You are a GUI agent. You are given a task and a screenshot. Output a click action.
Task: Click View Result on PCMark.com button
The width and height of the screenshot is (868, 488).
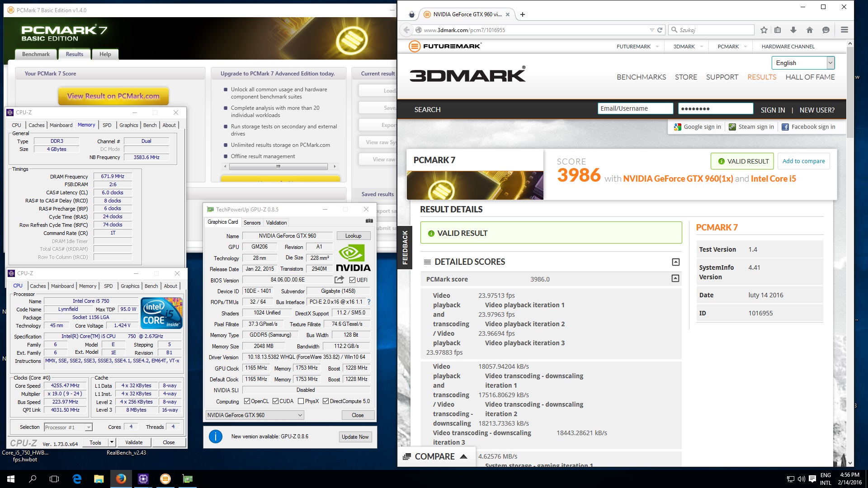pos(113,96)
